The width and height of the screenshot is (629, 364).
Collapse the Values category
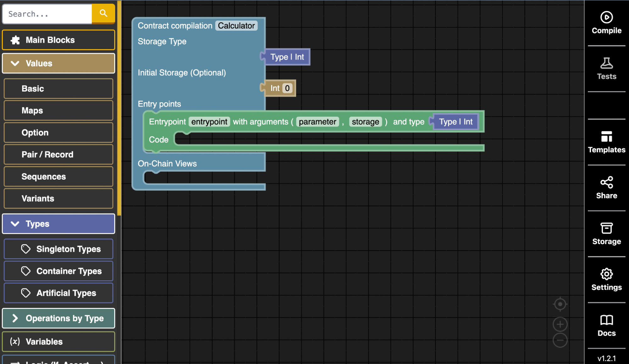point(59,63)
